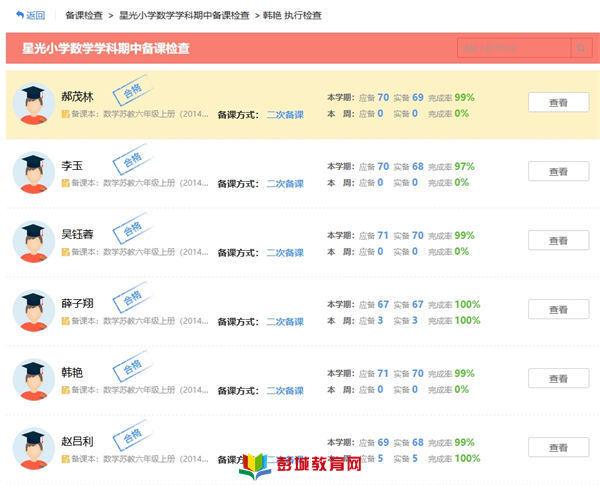The height and width of the screenshot is (485, 600).
Task: Click the search magnifier icon in header
Action: (581, 49)
